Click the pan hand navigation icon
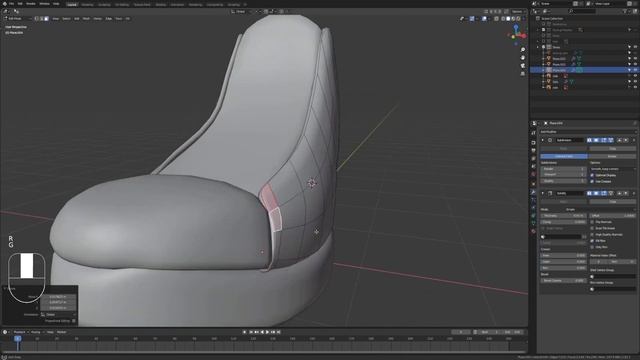Image resolution: width=640 pixels, height=360 pixels. [523, 58]
